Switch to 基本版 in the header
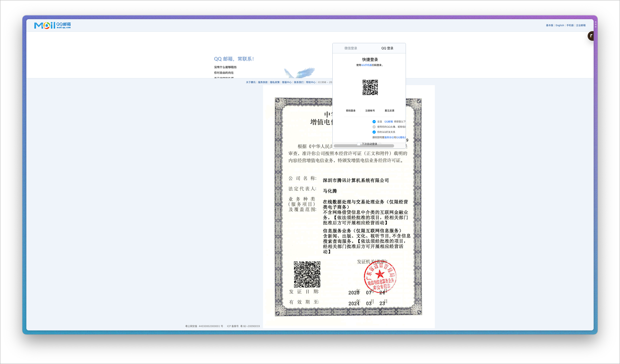 click(x=549, y=25)
